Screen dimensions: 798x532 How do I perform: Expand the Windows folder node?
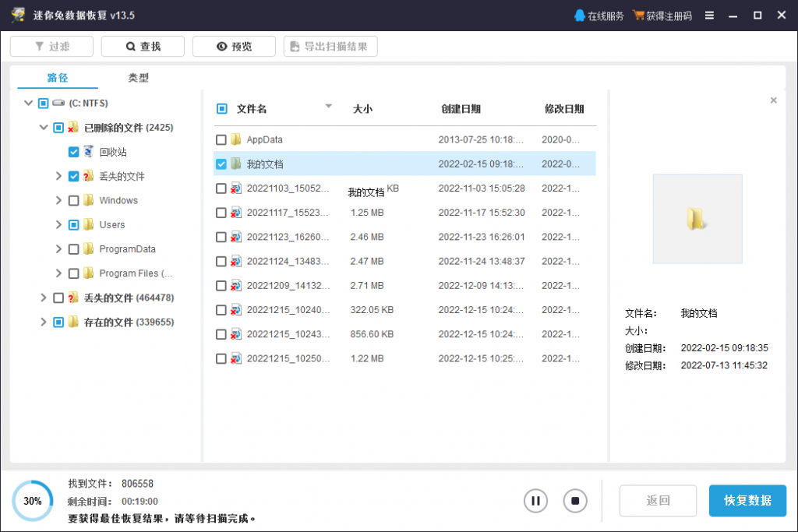coord(58,200)
